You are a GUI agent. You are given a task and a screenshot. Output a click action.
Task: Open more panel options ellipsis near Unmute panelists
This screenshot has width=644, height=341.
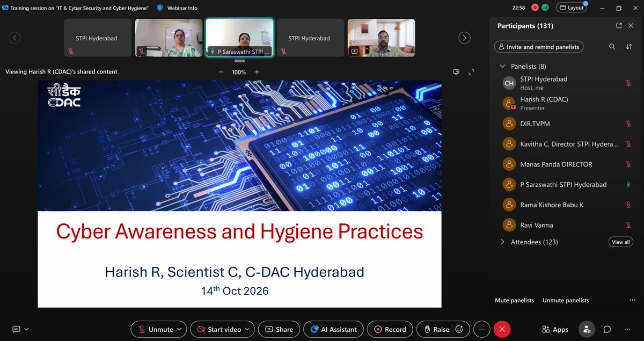[x=632, y=300]
